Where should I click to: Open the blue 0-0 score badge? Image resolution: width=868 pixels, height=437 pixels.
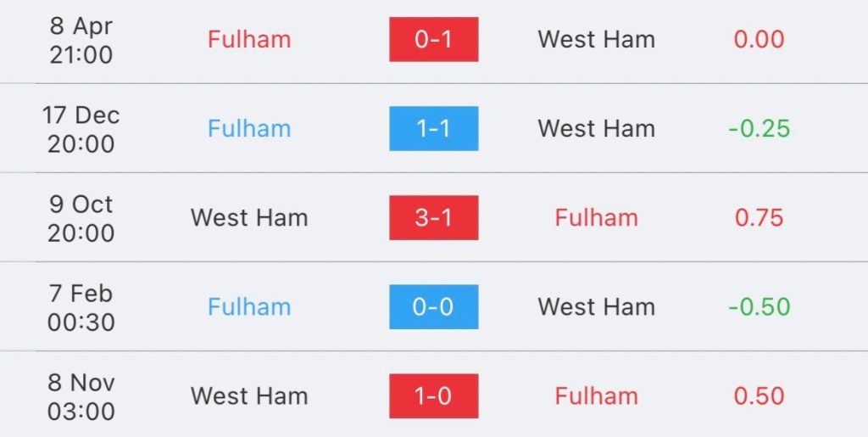(x=433, y=307)
